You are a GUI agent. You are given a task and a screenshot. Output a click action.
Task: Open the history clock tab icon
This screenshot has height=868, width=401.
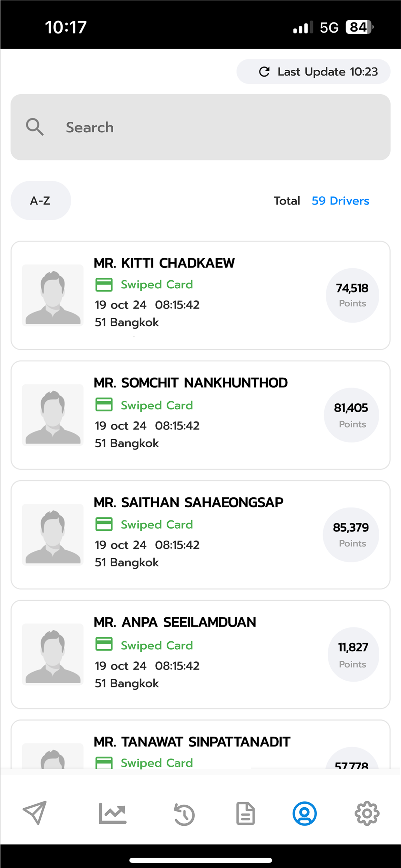[184, 814]
